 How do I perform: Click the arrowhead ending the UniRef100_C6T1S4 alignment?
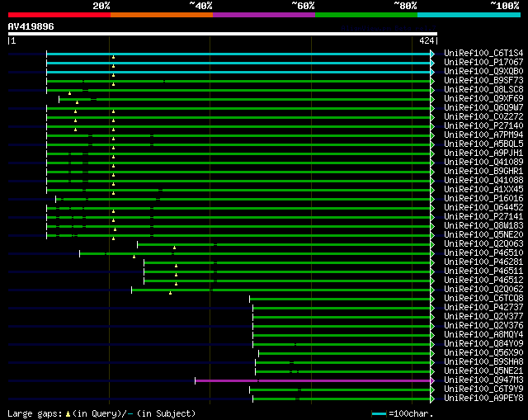point(432,54)
